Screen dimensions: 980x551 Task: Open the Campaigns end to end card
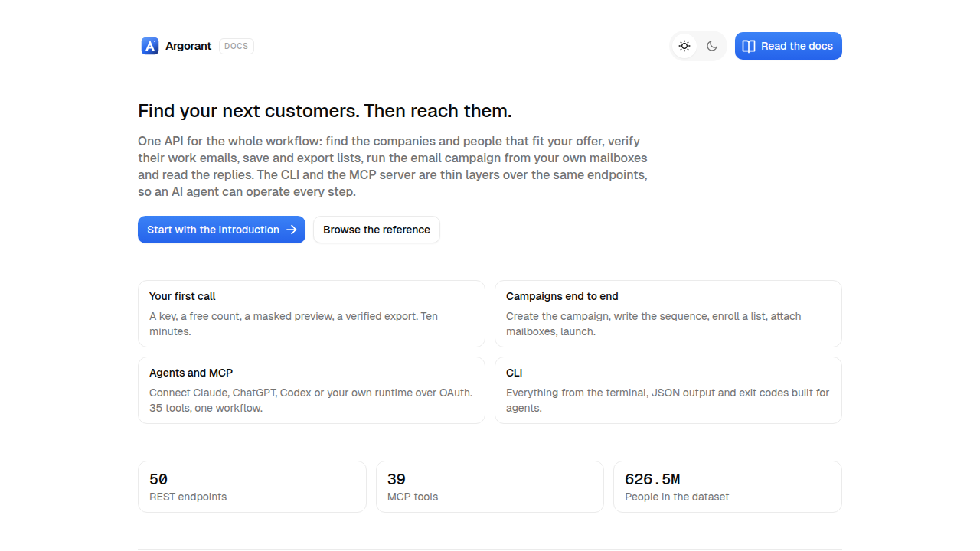click(x=668, y=314)
